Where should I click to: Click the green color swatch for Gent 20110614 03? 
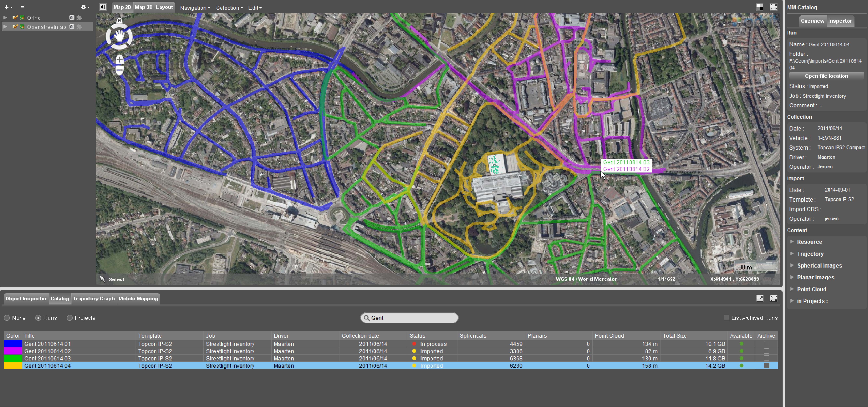tap(13, 358)
